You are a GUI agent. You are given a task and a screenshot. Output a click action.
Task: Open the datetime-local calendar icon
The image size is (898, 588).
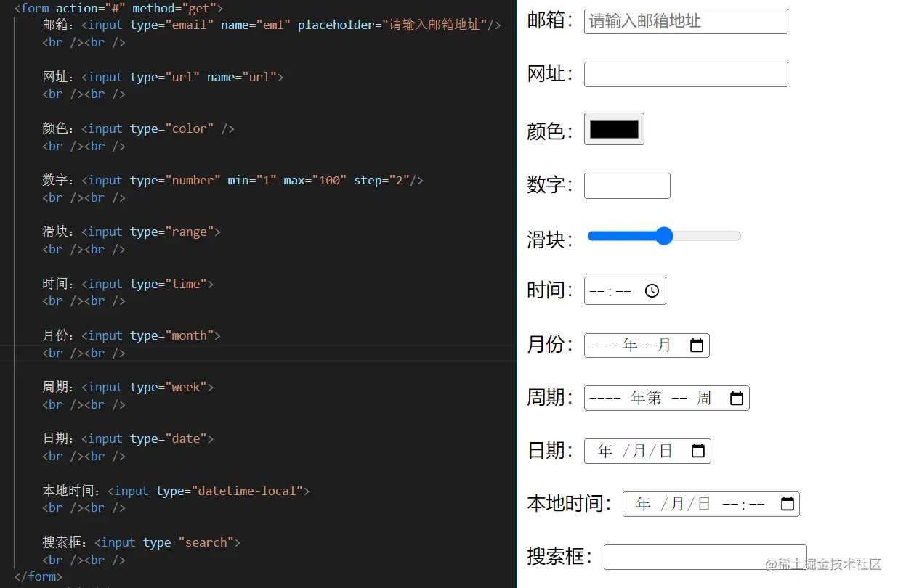coord(787,504)
